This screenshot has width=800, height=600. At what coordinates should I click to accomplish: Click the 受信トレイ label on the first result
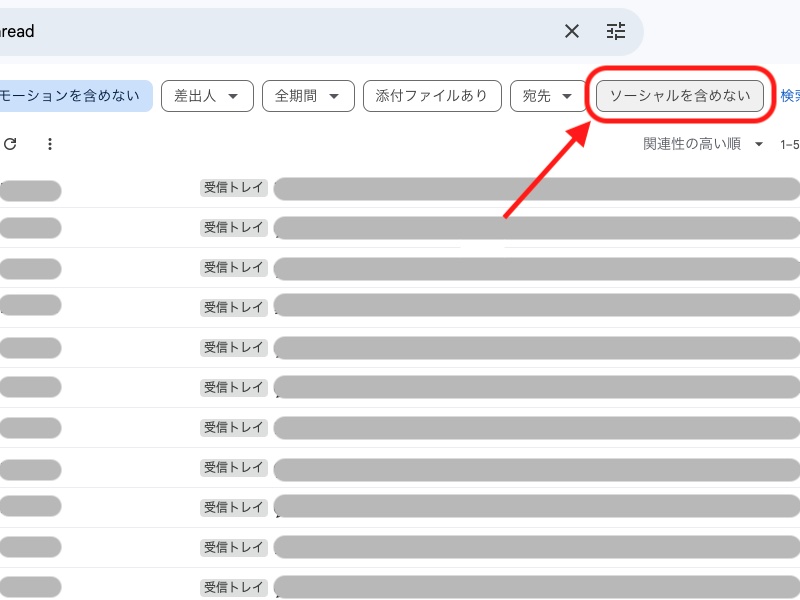point(233,189)
